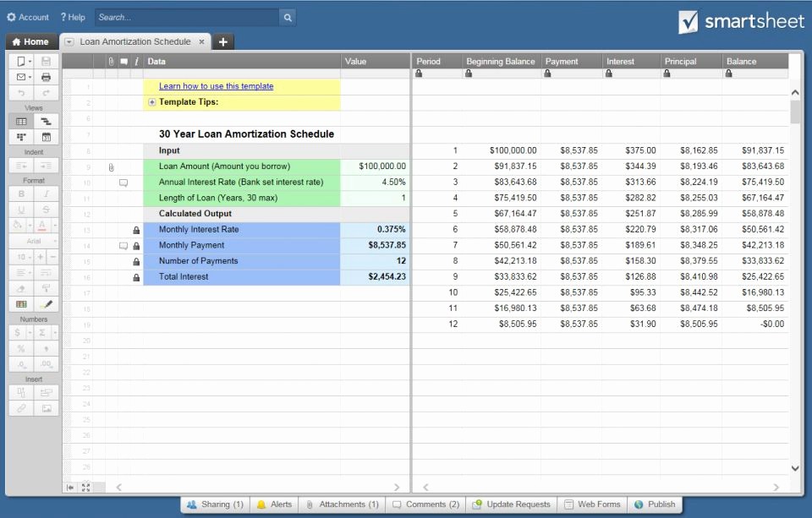Screen dimensions: 812x518
Task: Open Learn how to use this template link
Action: pos(216,86)
